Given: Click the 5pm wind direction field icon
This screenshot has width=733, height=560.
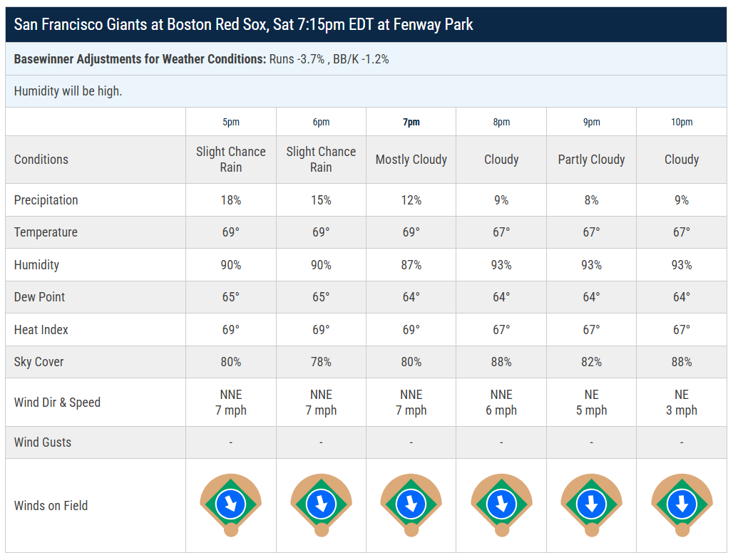Looking at the screenshot, I should pyautogui.click(x=231, y=505).
